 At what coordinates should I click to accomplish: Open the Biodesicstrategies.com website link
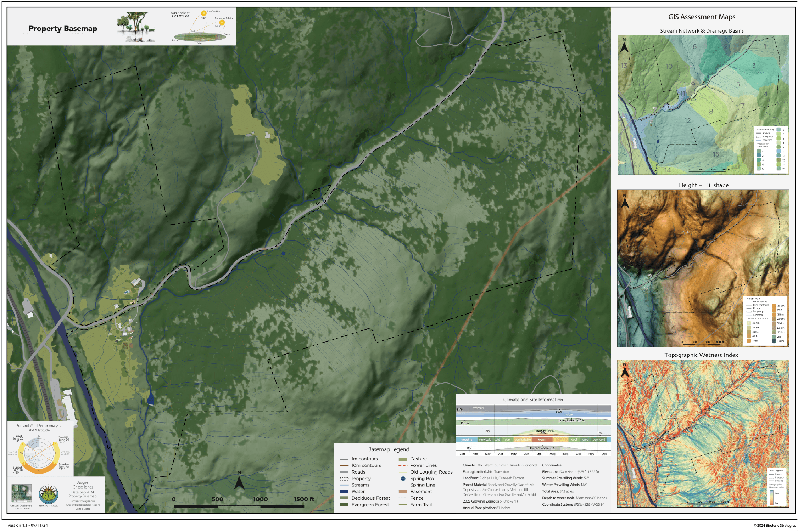click(x=83, y=501)
